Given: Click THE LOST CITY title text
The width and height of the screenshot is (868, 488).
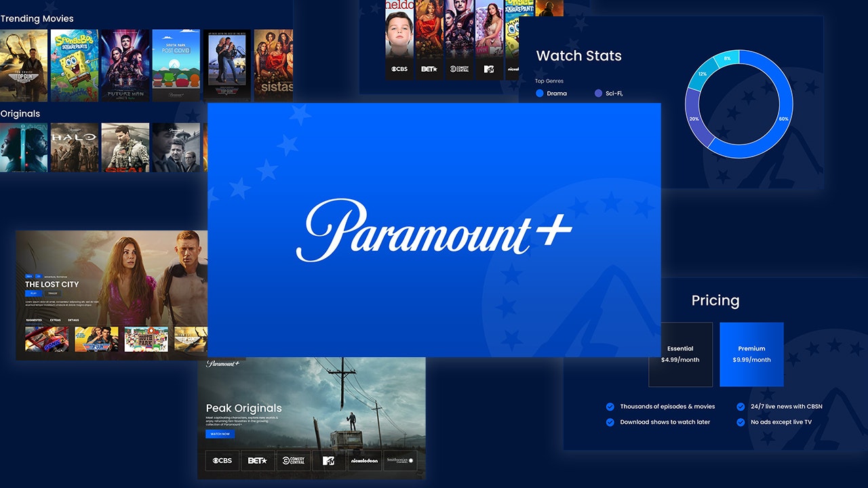Looking at the screenshot, I should (52, 285).
